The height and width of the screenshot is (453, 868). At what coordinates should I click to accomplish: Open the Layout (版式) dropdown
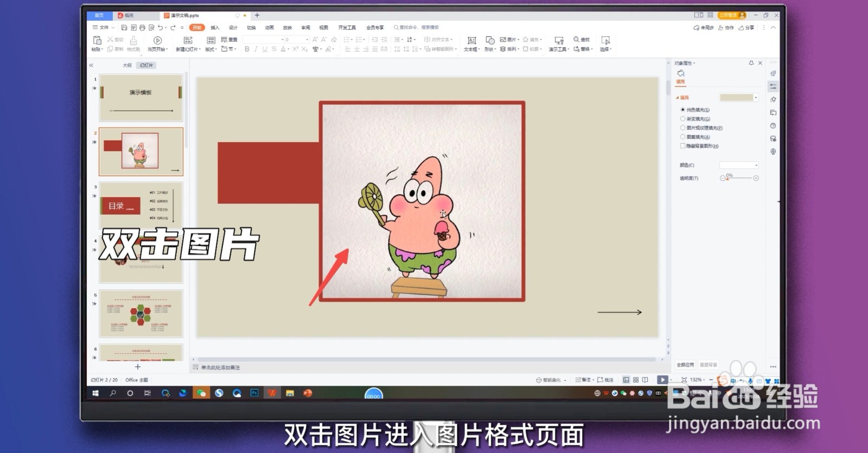[x=211, y=43]
